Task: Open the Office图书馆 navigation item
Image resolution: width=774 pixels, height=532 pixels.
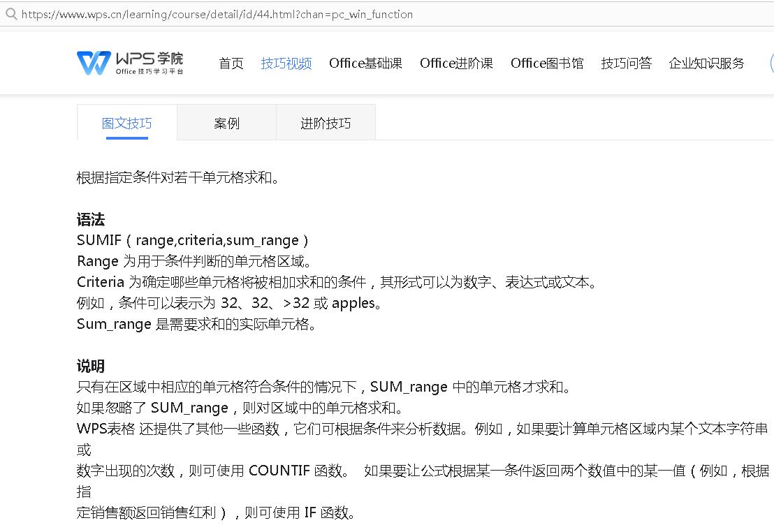Action: tap(547, 62)
